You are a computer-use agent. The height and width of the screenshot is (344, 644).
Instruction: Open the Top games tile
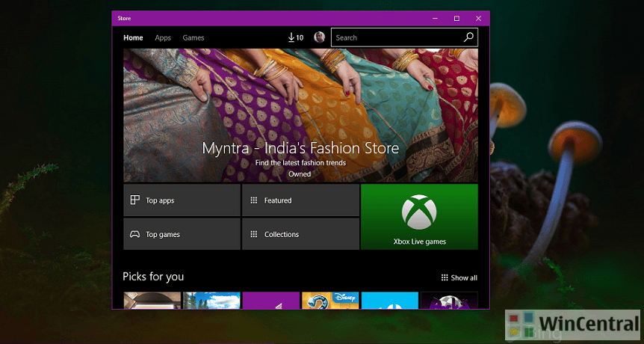pos(182,234)
